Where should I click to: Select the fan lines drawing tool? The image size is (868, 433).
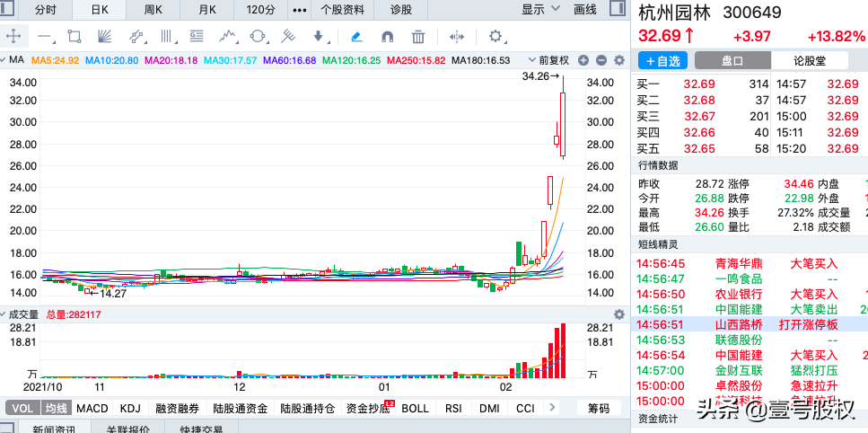point(105,37)
